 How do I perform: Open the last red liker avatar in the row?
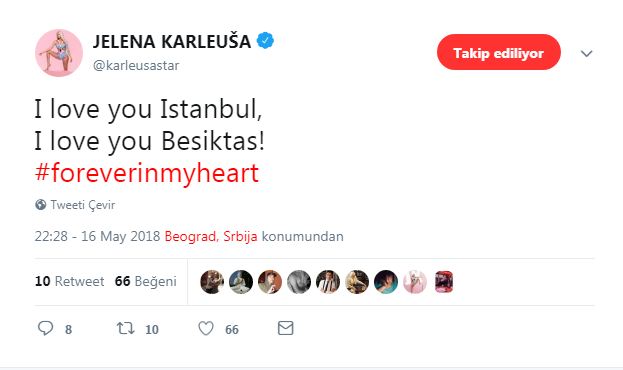coord(444,282)
